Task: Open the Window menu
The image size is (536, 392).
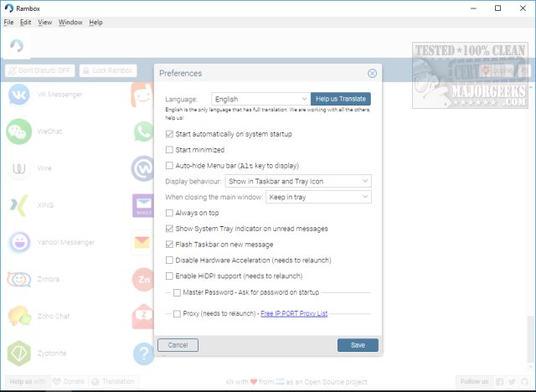Action: coord(70,23)
